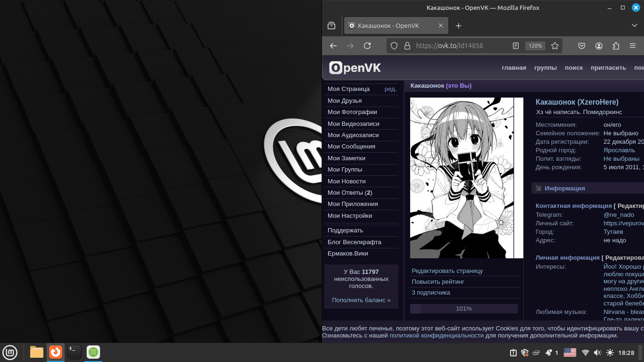Open the Linux Mint start menu

pos(10,352)
